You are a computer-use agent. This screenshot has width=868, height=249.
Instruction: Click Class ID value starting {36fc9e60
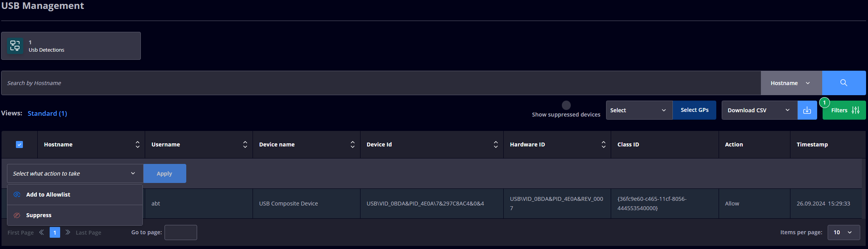click(652, 204)
